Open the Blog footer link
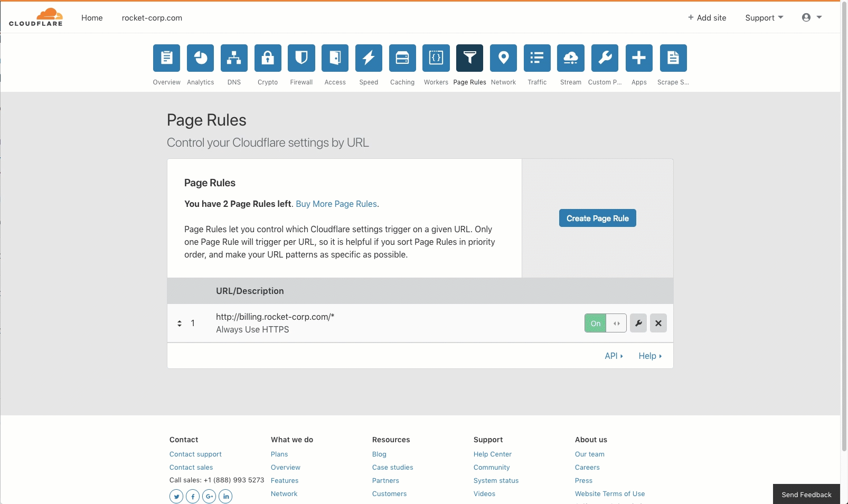The image size is (848, 504). pyautogui.click(x=379, y=454)
